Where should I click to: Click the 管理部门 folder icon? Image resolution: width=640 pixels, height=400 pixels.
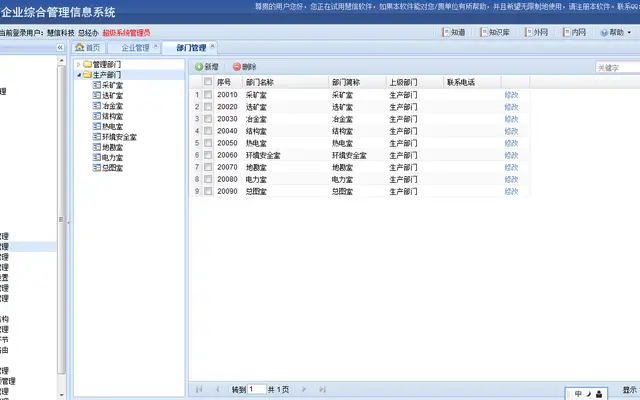[x=87, y=64]
